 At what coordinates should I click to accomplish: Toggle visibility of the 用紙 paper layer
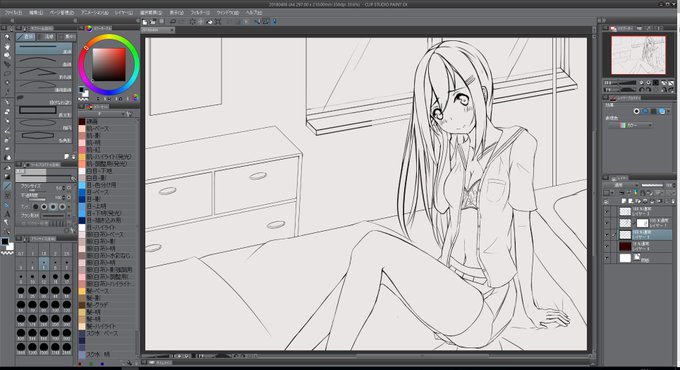tap(607, 258)
